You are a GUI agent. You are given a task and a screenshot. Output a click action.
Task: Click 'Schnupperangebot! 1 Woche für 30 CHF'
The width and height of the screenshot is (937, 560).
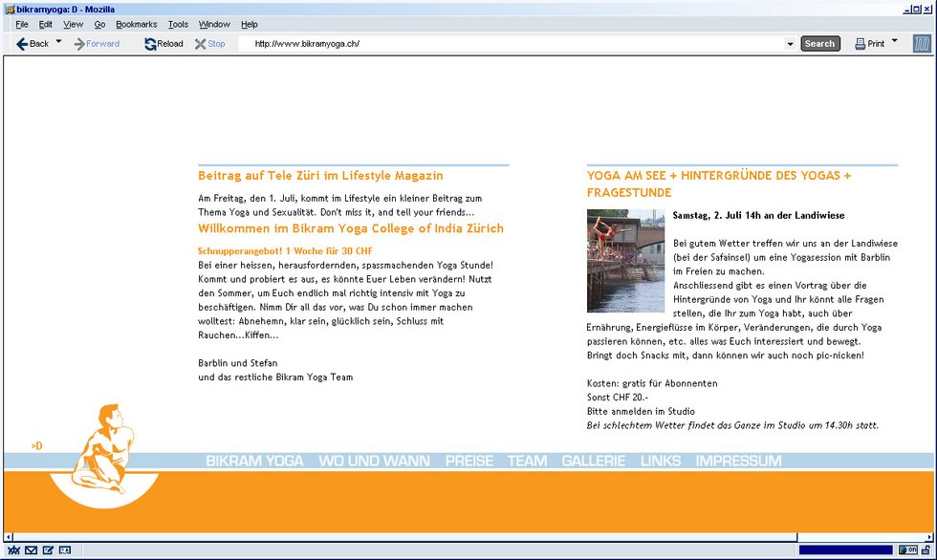(x=285, y=250)
